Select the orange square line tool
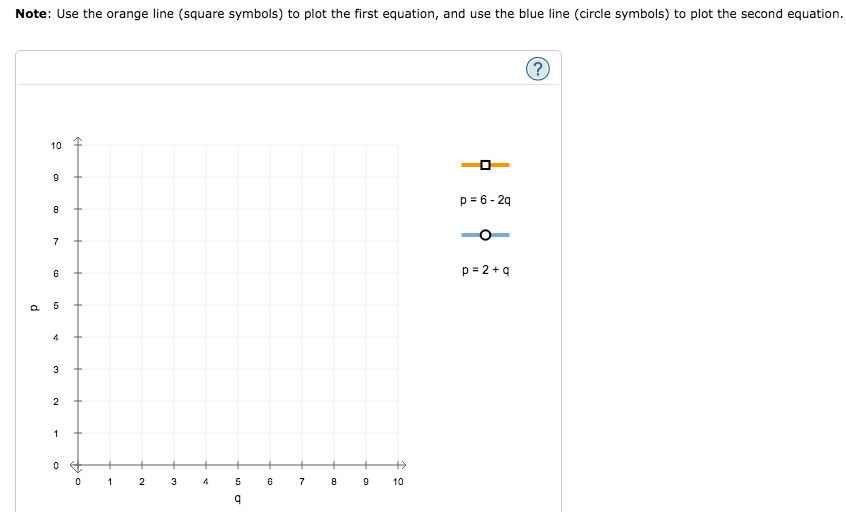This screenshot has width=846, height=512. coord(485,165)
